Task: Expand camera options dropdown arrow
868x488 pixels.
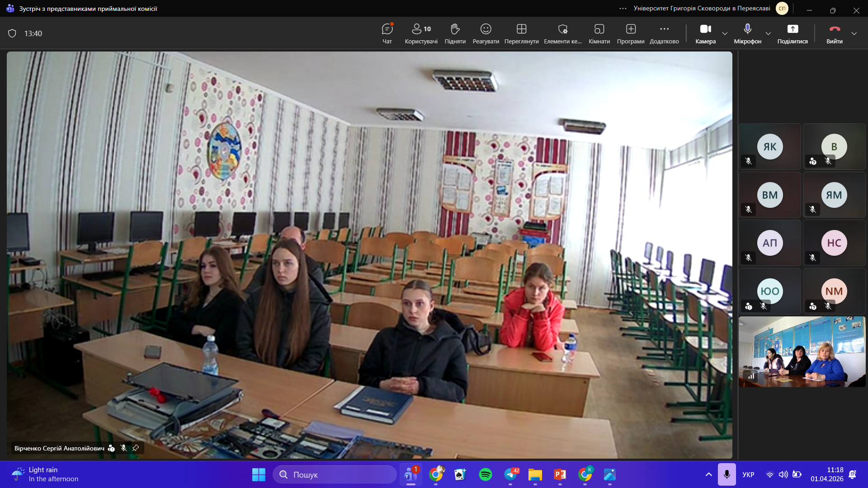Action: click(725, 33)
